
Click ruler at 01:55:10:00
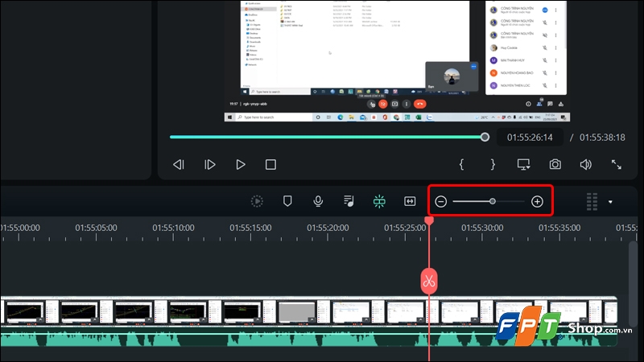(173, 228)
